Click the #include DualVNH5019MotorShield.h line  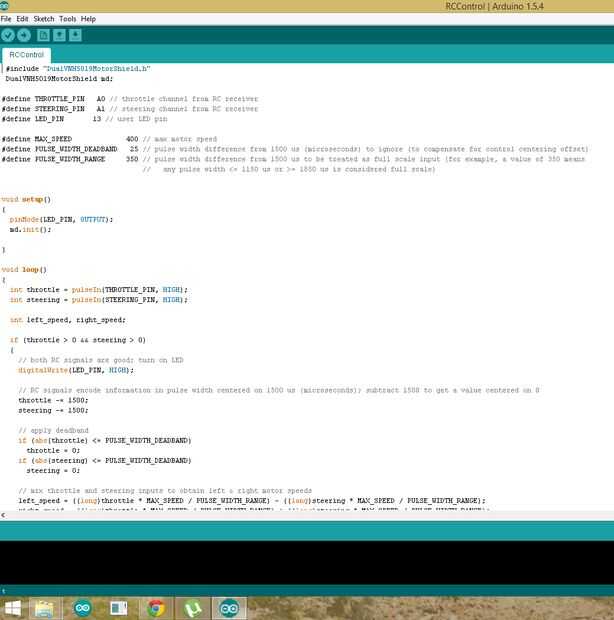78,69
